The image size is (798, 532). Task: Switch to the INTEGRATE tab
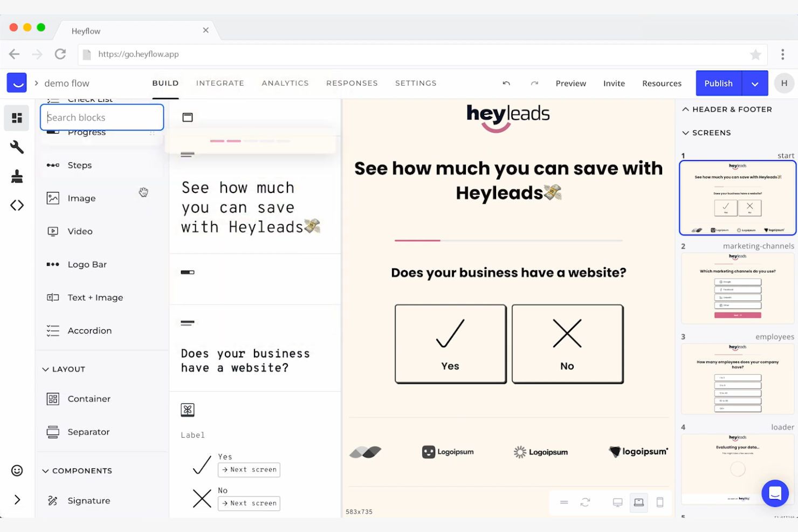[x=220, y=83]
